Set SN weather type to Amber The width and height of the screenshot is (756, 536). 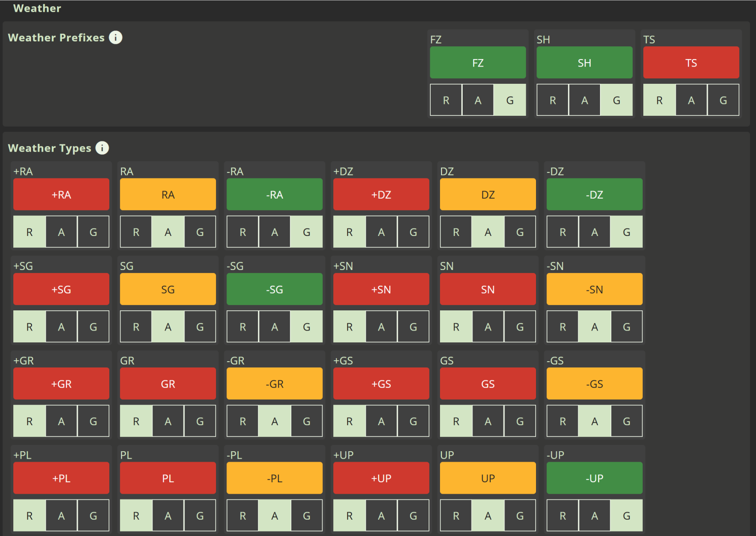[488, 326]
